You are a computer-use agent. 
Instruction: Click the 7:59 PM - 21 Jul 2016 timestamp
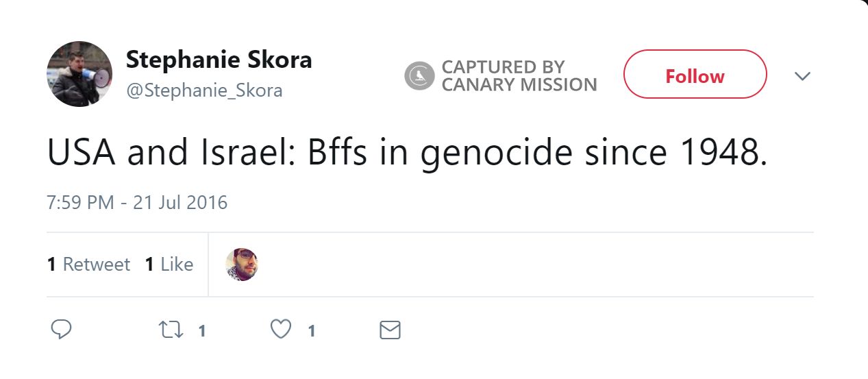pos(137,203)
